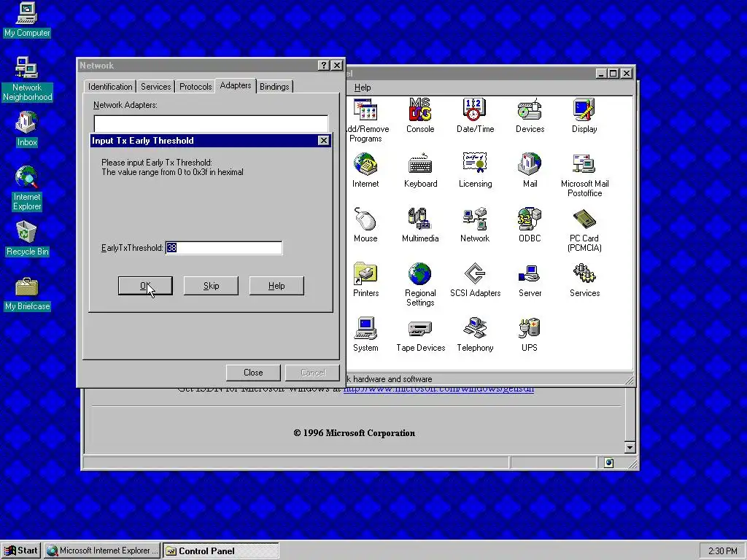Click the EarlyTxThreshold input field
Screen dimensions: 747x560
[224, 248]
